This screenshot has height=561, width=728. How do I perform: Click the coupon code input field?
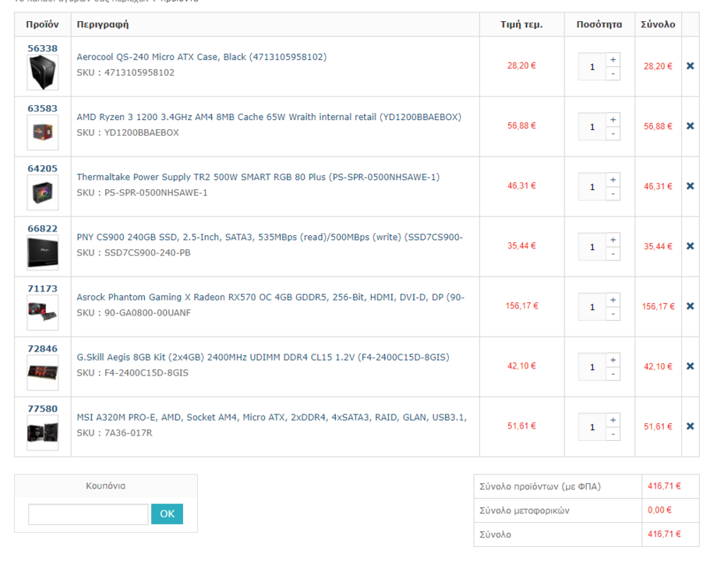[x=88, y=514]
